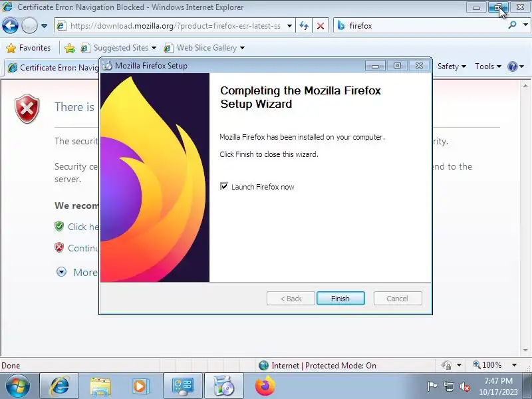Click the magnifier search icon

(512, 25)
